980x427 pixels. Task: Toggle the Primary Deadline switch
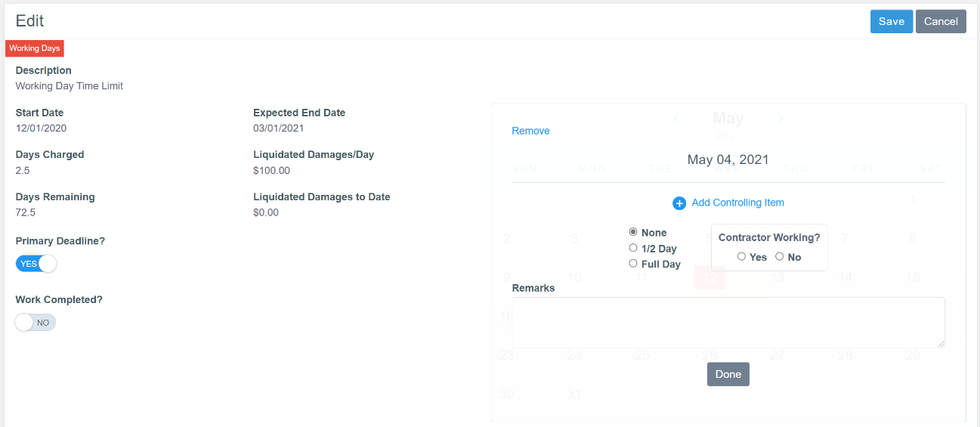tap(36, 264)
